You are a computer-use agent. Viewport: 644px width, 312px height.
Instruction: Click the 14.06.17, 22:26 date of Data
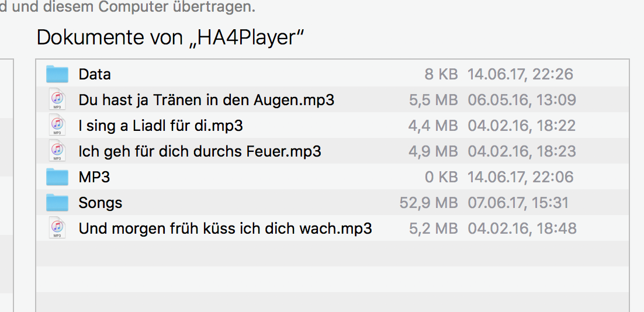520,74
